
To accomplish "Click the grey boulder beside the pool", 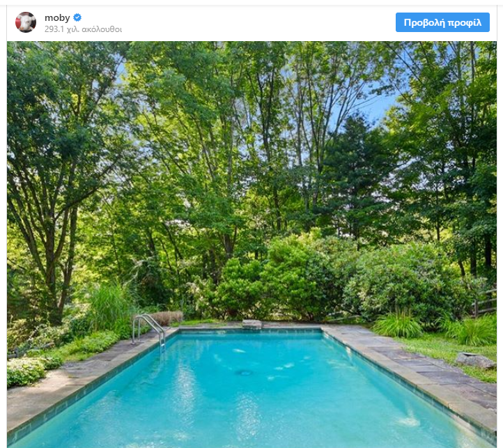I will 476,360.
